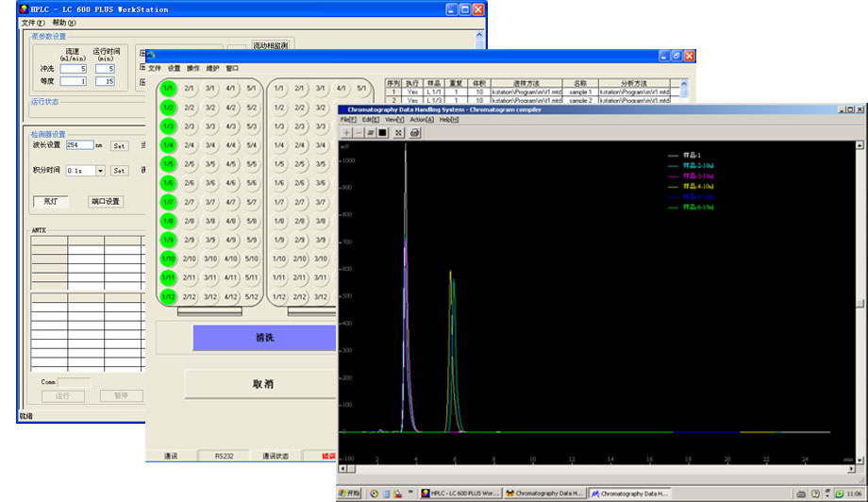The height and width of the screenshot is (502, 868).
Task: Open 维护 menu in autosampler window
Action: coord(212,68)
